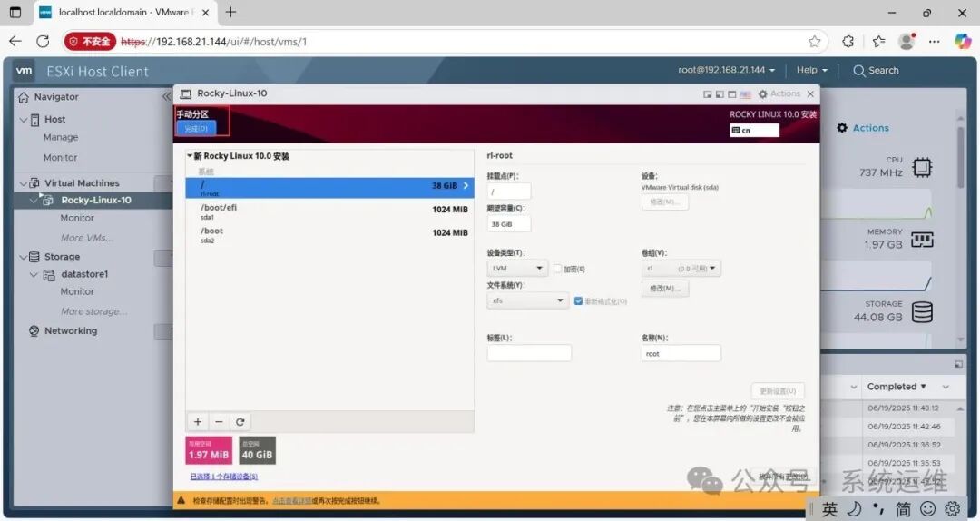
Task: Click the host summary vertical scrollbar
Action: pyautogui.click(x=961, y=156)
